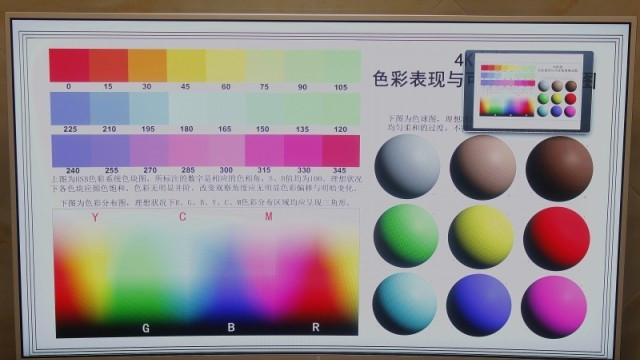This screenshot has height=360, width=640.
Task: Pick the light green swatch labeled 90
Action: 303,67
